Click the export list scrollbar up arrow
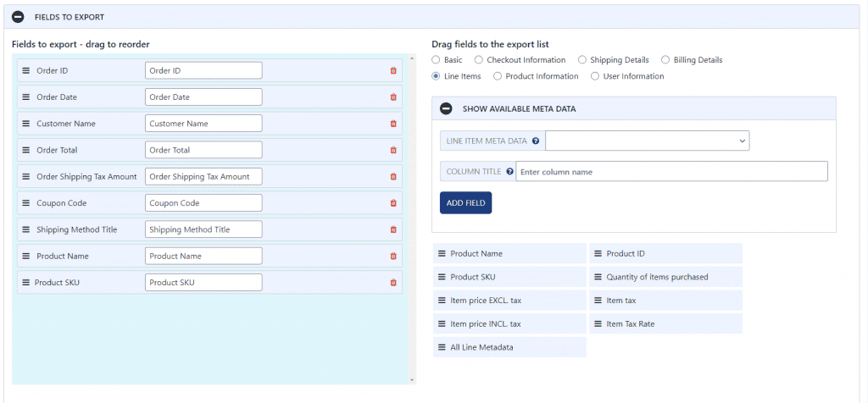 click(412, 58)
